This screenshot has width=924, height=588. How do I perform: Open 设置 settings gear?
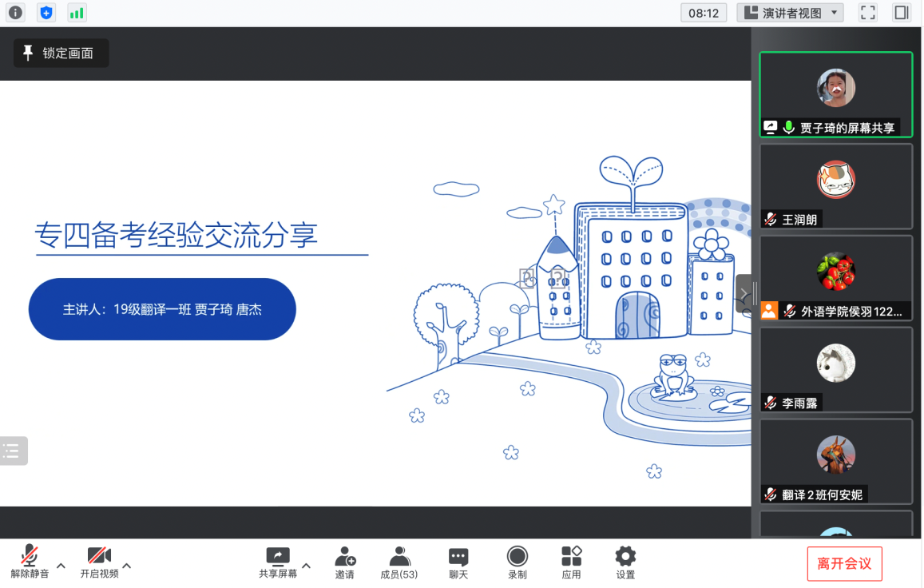[625, 562]
